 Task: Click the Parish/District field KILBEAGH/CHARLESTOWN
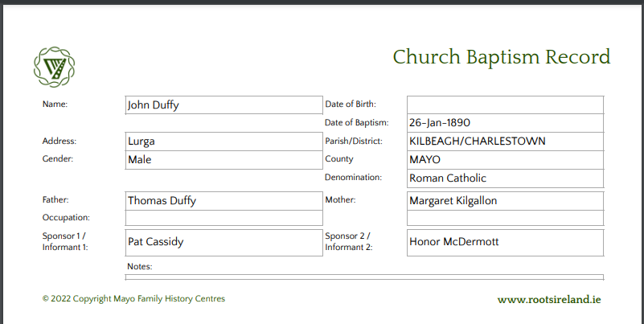click(x=505, y=141)
